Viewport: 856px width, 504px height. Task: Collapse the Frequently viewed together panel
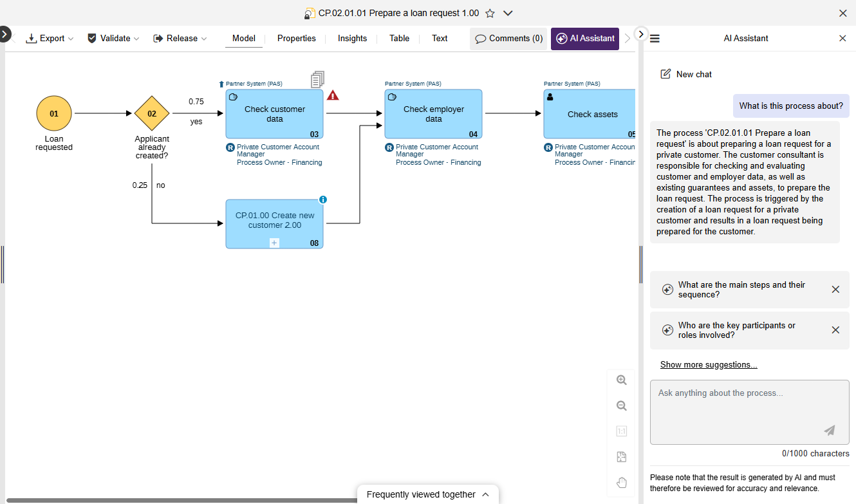[485, 494]
